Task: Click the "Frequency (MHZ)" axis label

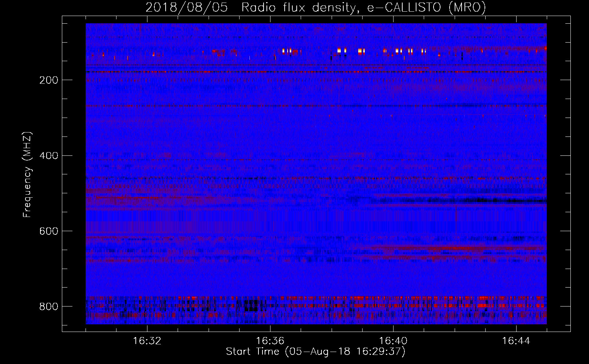Action: pos(27,175)
